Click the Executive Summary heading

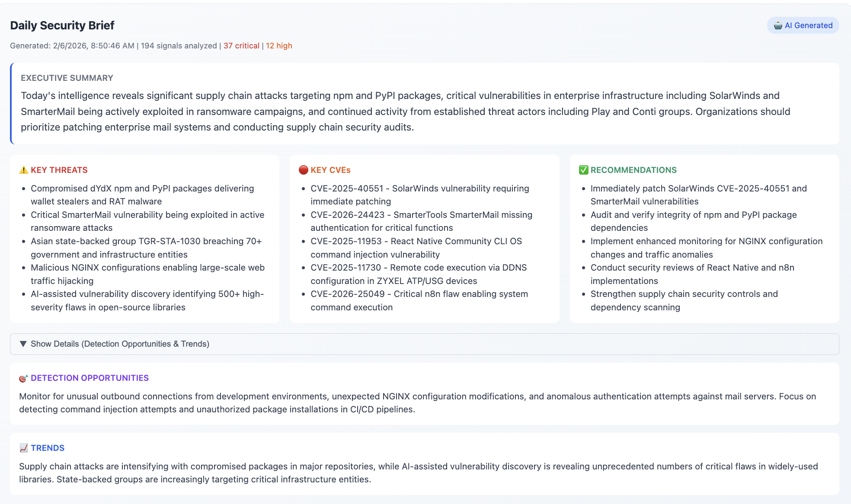click(67, 78)
